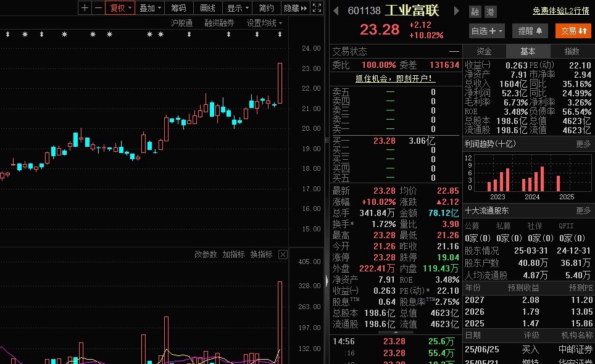Click stock code 601138

(x=364, y=10)
